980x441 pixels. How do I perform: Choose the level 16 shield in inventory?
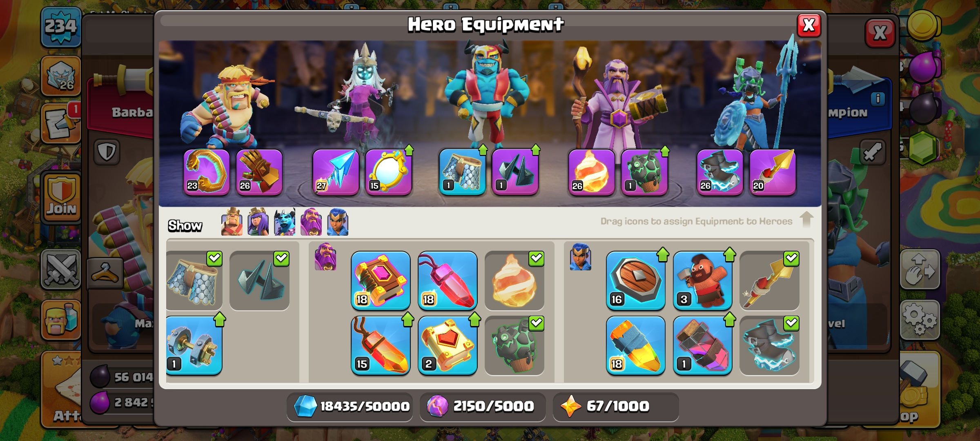[x=636, y=281]
